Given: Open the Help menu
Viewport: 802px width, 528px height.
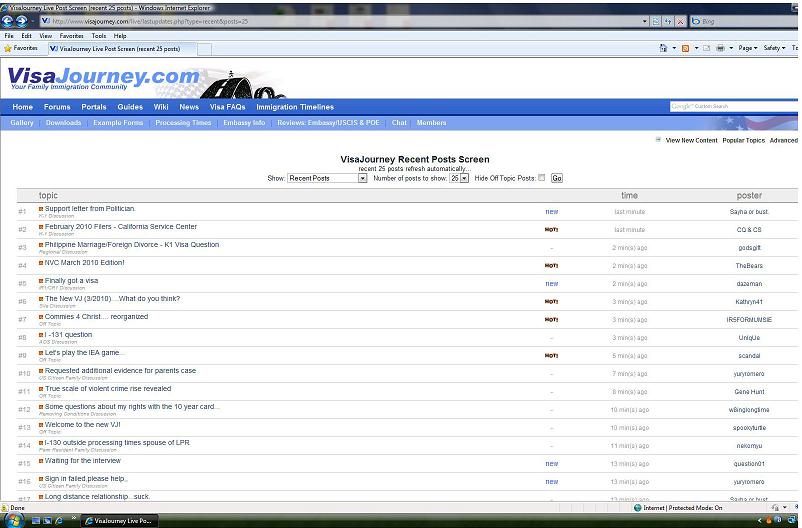Looking at the screenshot, I should point(120,36).
